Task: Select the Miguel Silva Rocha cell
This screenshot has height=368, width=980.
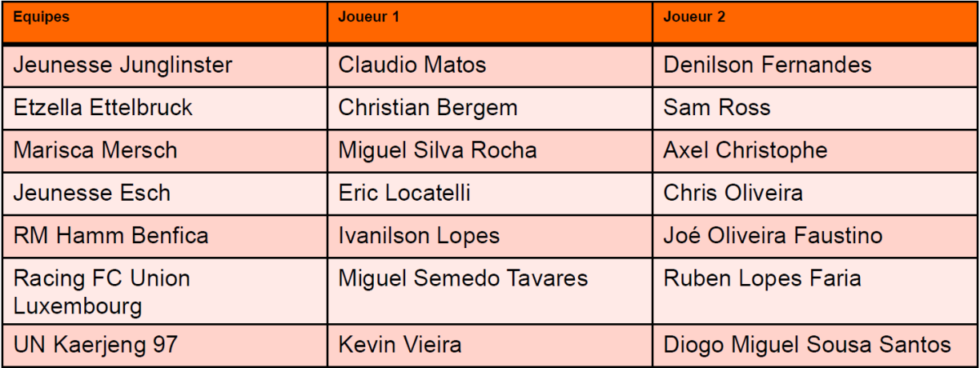Action: click(437, 150)
